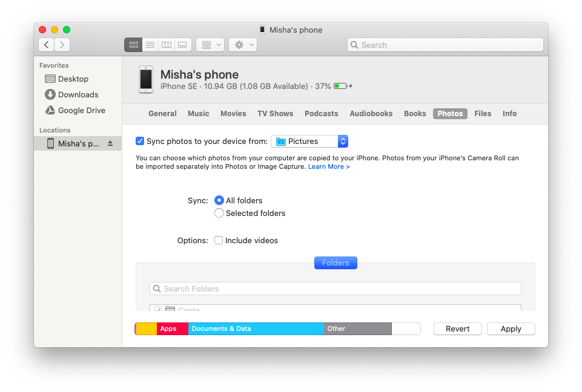
Task: Click the Learn More link
Action: (328, 166)
